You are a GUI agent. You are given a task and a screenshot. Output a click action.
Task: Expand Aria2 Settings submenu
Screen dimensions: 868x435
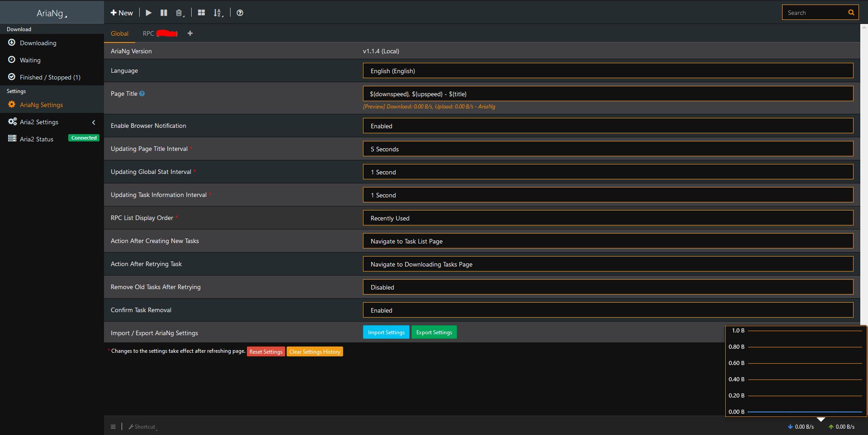click(x=52, y=122)
